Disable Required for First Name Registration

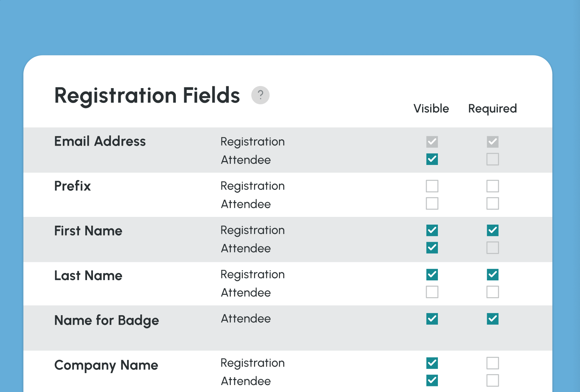click(493, 231)
